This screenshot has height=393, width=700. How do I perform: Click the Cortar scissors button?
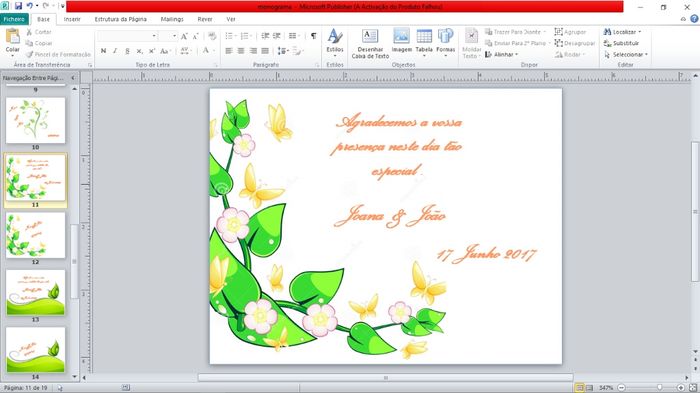click(38, 32)
